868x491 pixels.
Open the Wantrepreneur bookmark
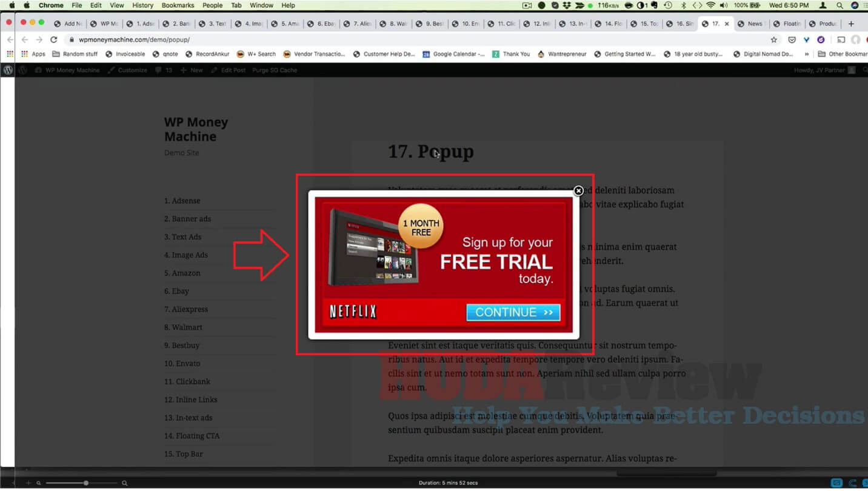coord(562,54)
